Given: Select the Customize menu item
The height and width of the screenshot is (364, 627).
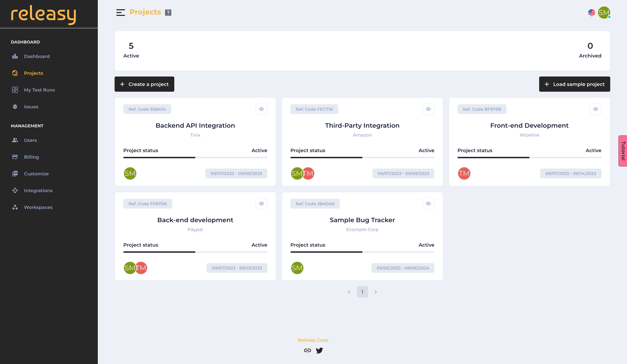Looking at the screenshot, I should [36, 173].
